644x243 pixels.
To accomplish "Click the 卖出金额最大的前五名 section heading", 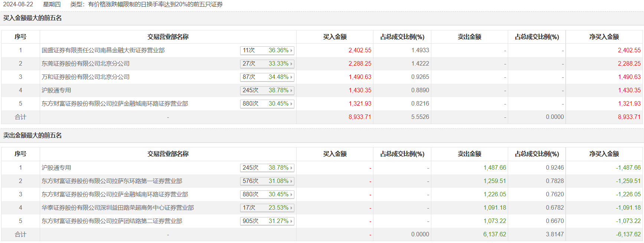I will coord(33,136).
